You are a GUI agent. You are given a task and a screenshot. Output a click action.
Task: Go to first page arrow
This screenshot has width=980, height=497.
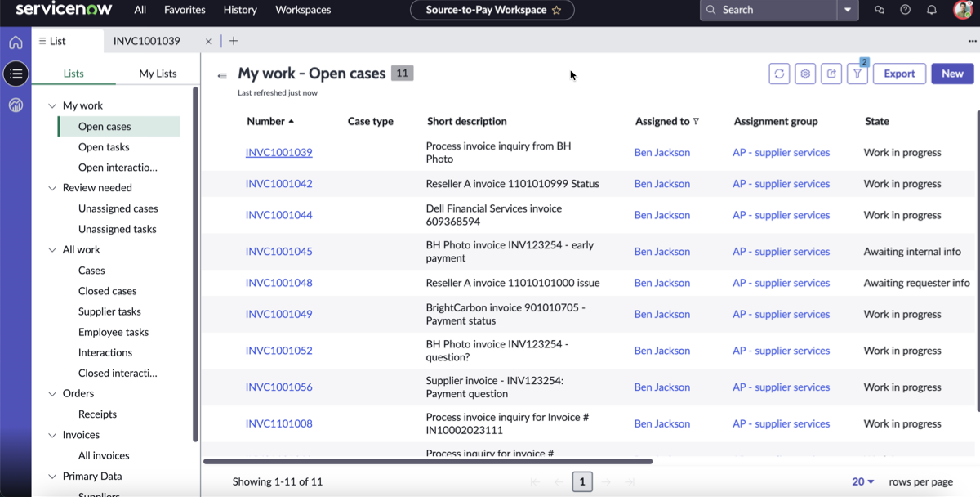click(x=535, y=482)
